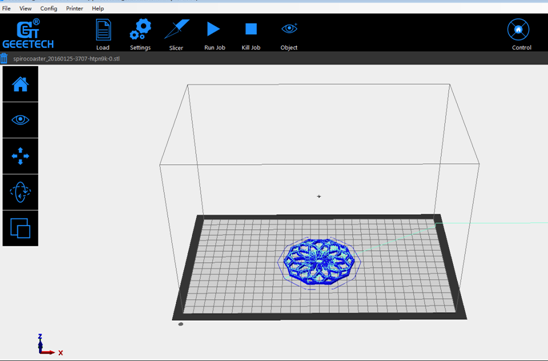Stop printing with Kill Job

tap(251, 29)
